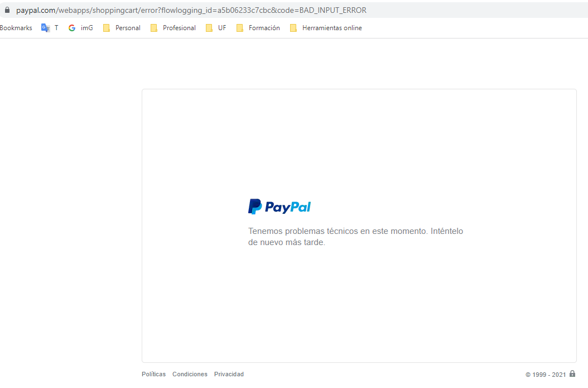Open the Personal bookmarks folder

tap(122, 28)
